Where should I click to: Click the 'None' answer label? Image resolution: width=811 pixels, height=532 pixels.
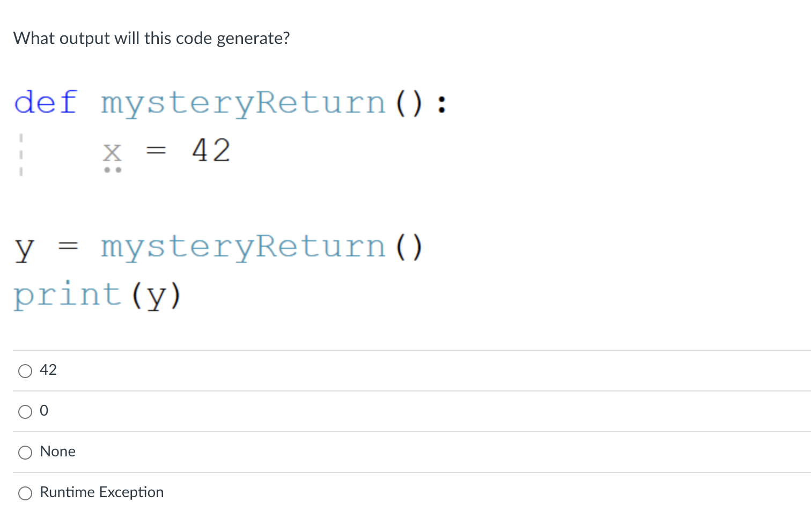(x=57, y=452)
